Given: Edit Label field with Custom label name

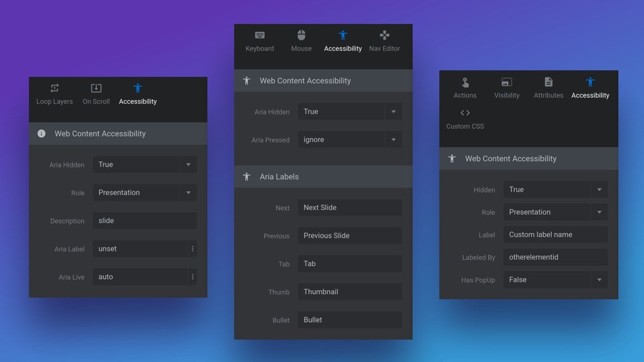Looking at the screenshot, I should (555, 235).
